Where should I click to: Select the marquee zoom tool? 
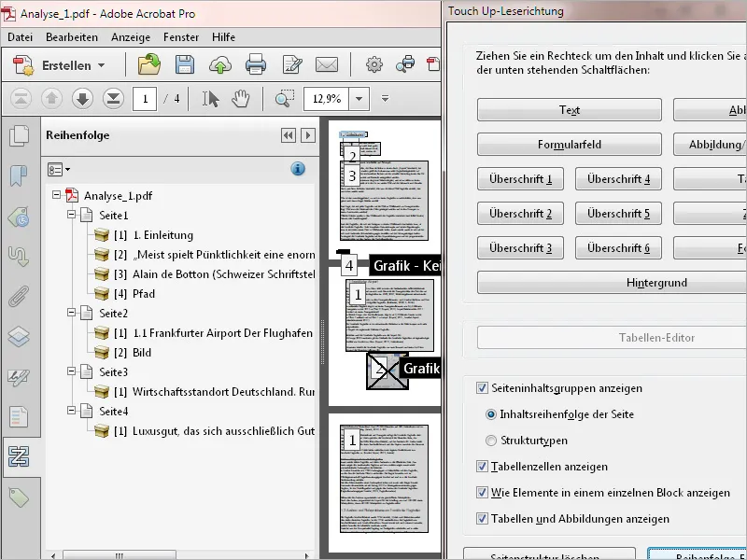click(x=285, y=98)
